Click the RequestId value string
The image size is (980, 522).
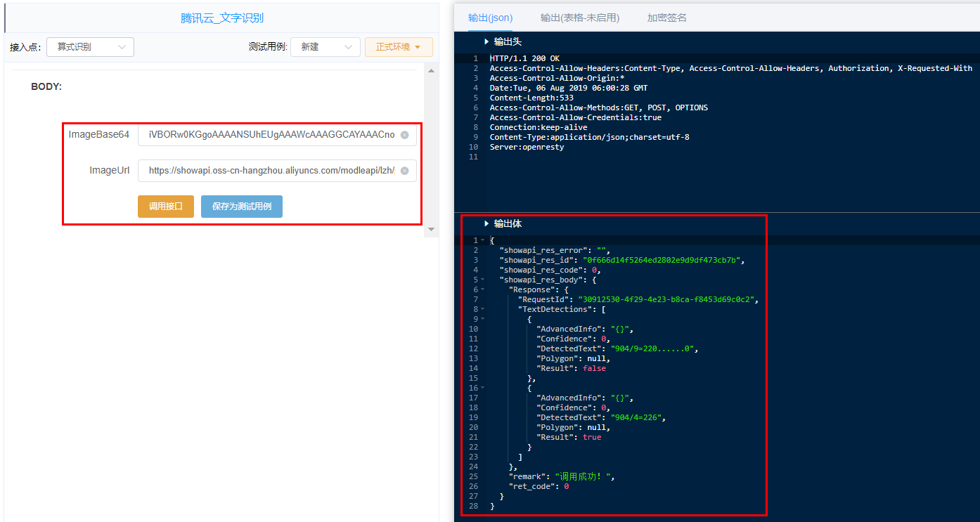tap(667, 299)
